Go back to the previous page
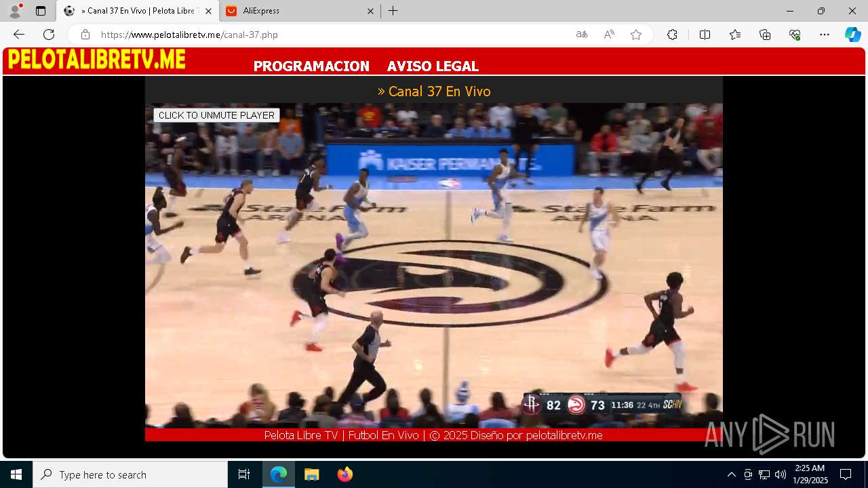The width and height of the screenshot is (868, 488). pyautogui.click(x=19, y=35)
